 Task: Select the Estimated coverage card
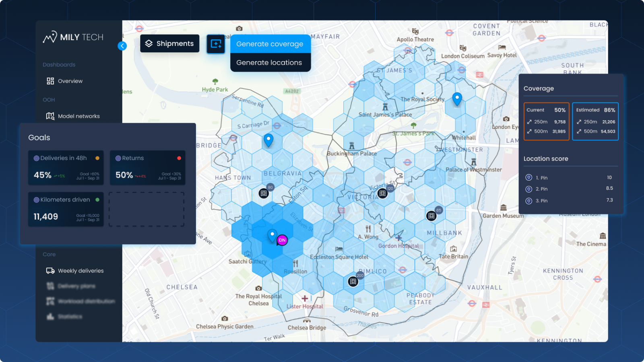[595, 121]
